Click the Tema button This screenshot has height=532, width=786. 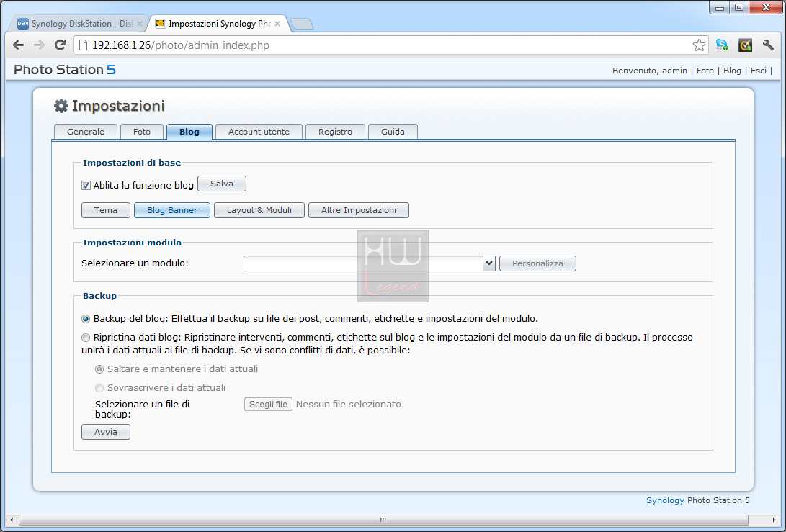coord(106,210)
